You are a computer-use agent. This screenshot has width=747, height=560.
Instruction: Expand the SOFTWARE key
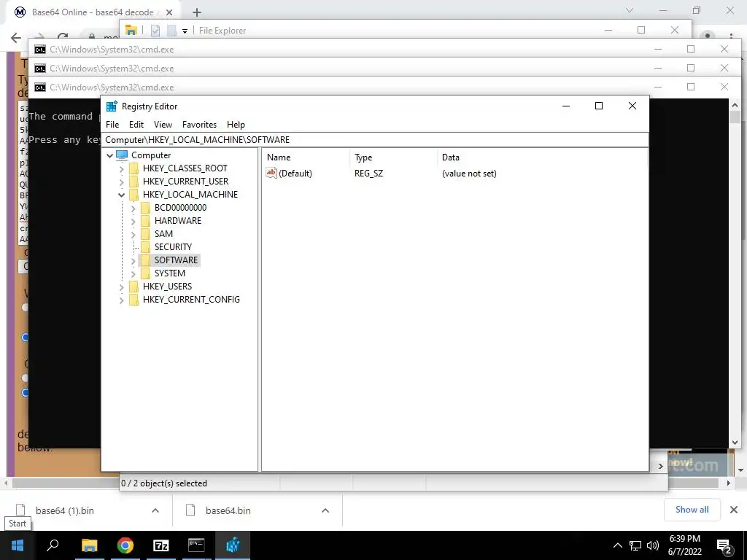[x=133, y=260]
